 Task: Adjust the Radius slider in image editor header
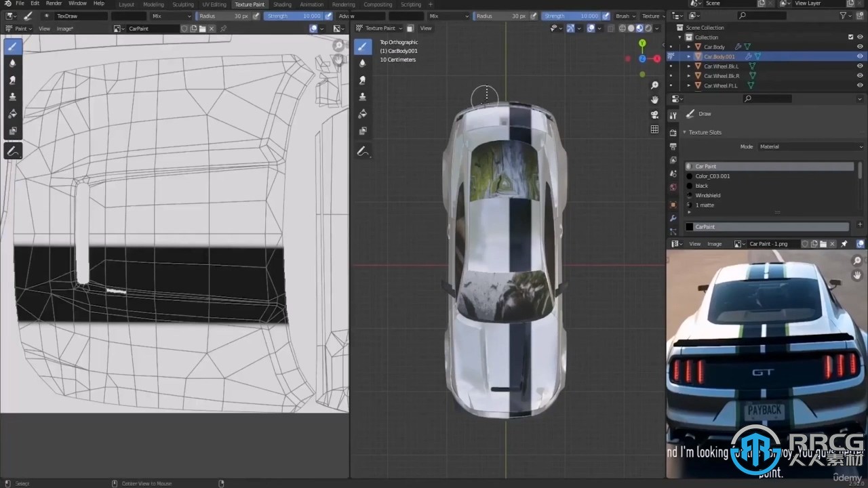click(222, 16)
